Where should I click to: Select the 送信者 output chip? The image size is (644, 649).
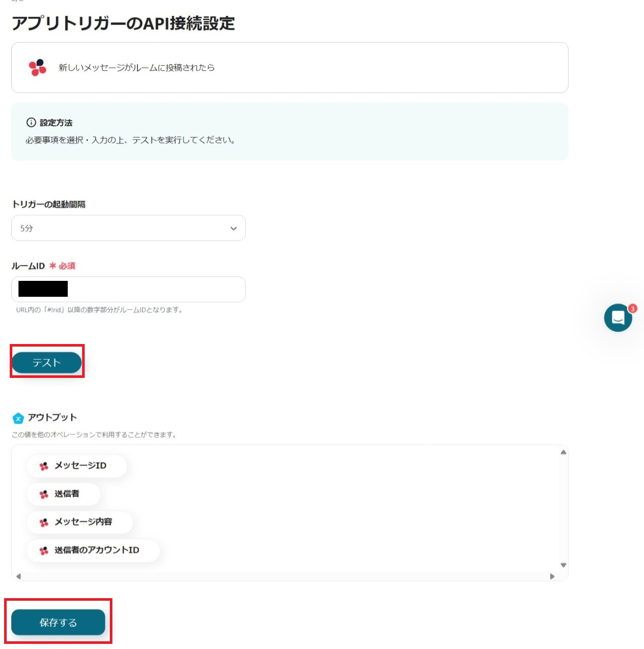pyautogui.click(x=63, y=494)
